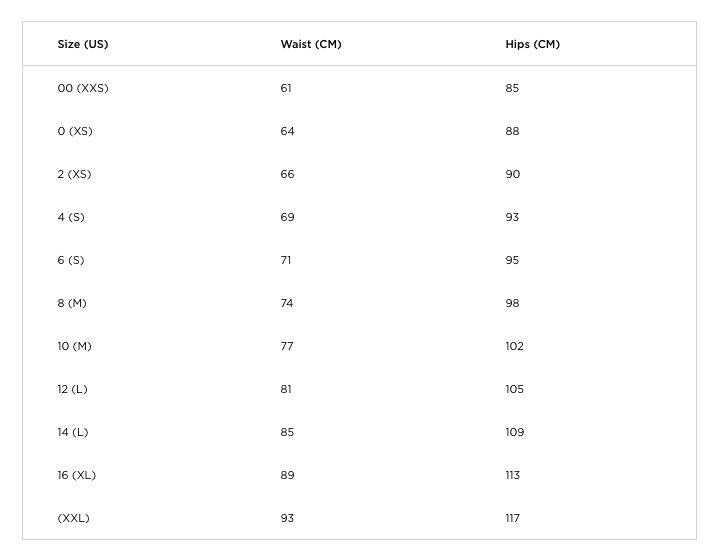Click the Size (US) column header
This screenshot has height=552, width=714.
83,44
